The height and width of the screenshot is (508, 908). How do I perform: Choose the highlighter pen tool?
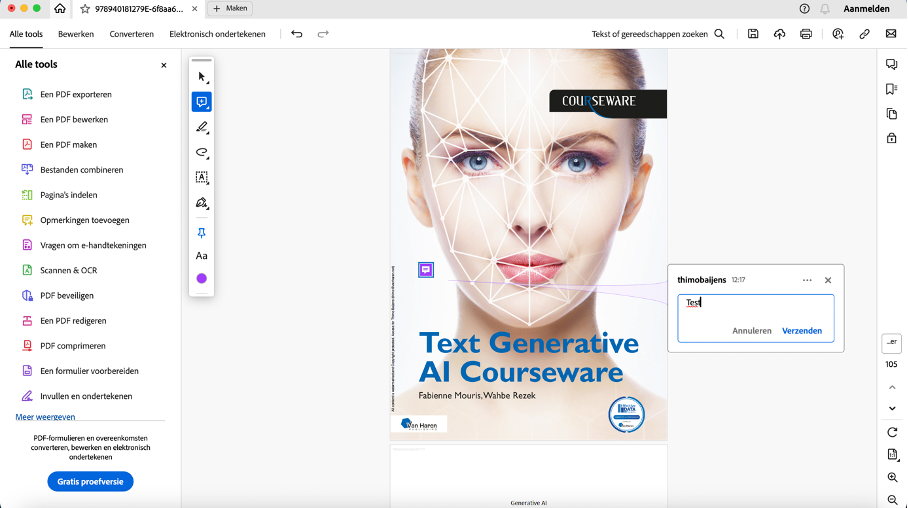(202, 127)
